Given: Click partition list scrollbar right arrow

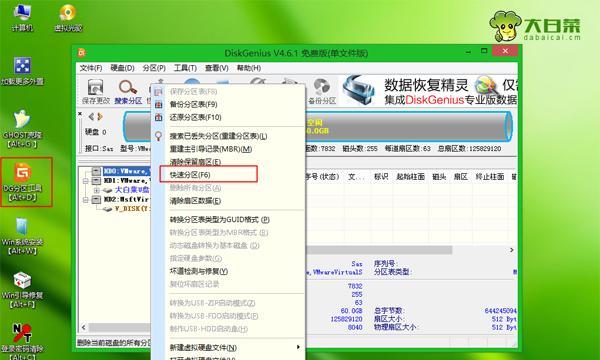Looking at the screenshot, I should pyautogui.click(x=512, y=250).
